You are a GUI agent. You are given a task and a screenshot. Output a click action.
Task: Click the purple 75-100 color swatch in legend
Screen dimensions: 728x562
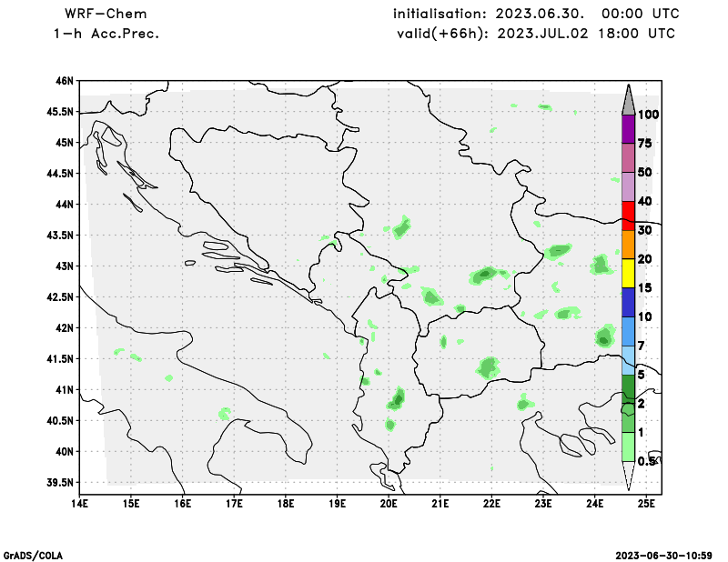point(628,129)
